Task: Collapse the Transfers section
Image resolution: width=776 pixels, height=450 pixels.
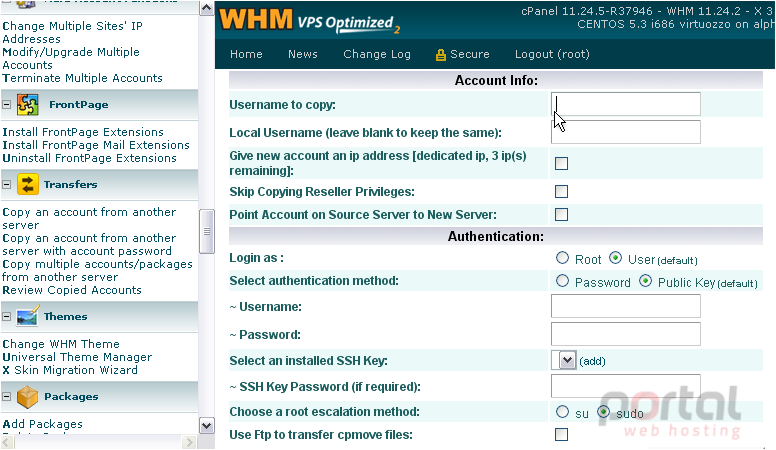Action: coord(6,184)
